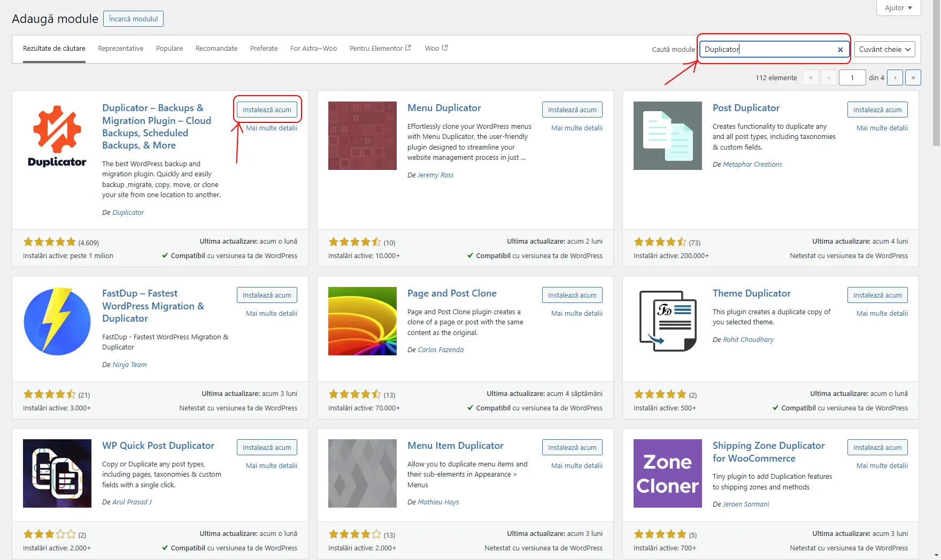
Task: Open the For Astra~Woo tab
Action: (314, 49)
